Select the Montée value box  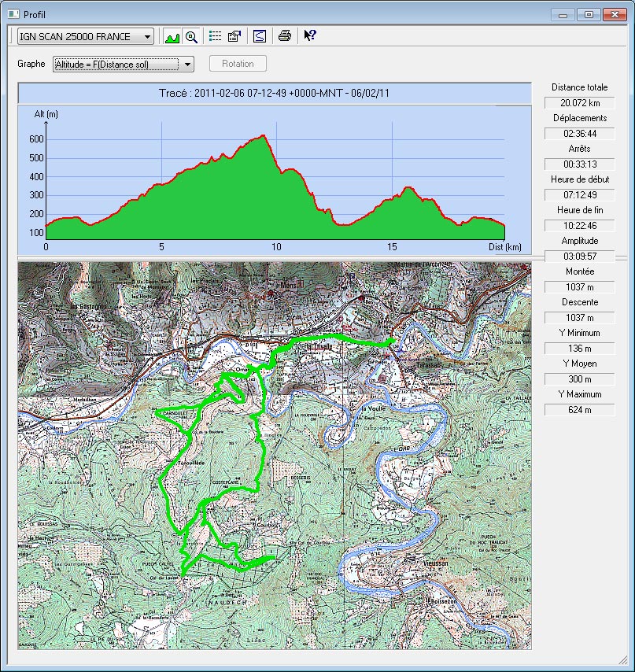(579, 287)
